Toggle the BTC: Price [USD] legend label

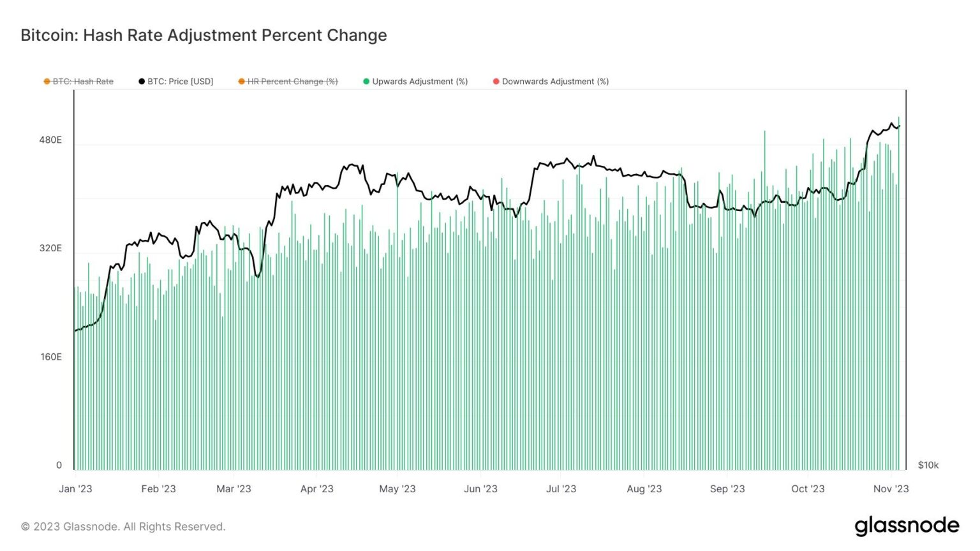click(181, 82)
